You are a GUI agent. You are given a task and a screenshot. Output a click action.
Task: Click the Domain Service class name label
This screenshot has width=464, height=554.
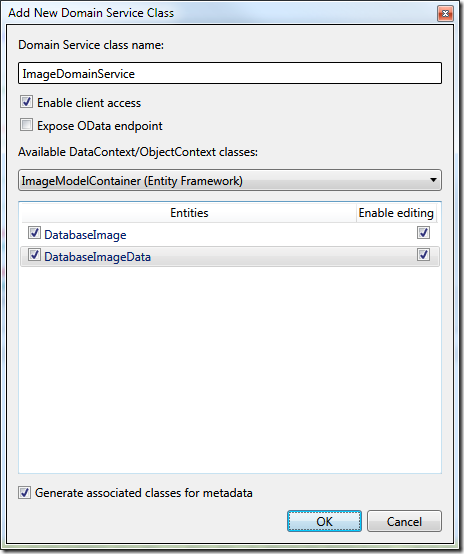tap(91, 45)
